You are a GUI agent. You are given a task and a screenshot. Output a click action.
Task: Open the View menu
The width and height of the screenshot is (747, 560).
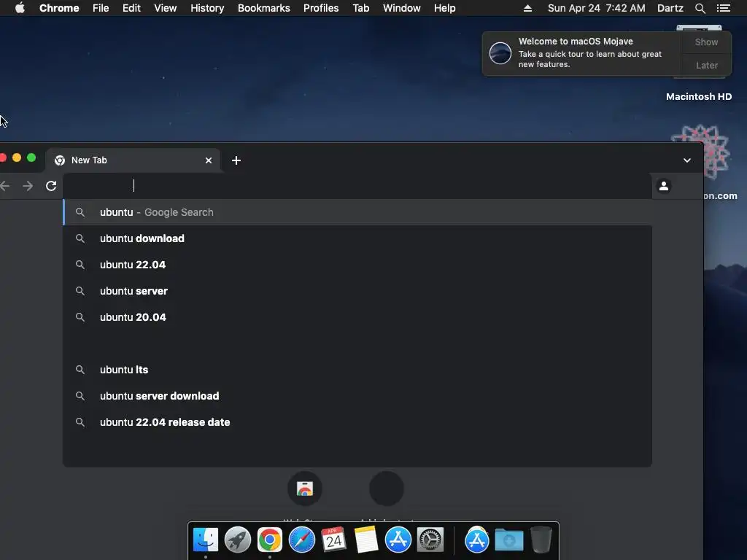click(x=166, y=8)
